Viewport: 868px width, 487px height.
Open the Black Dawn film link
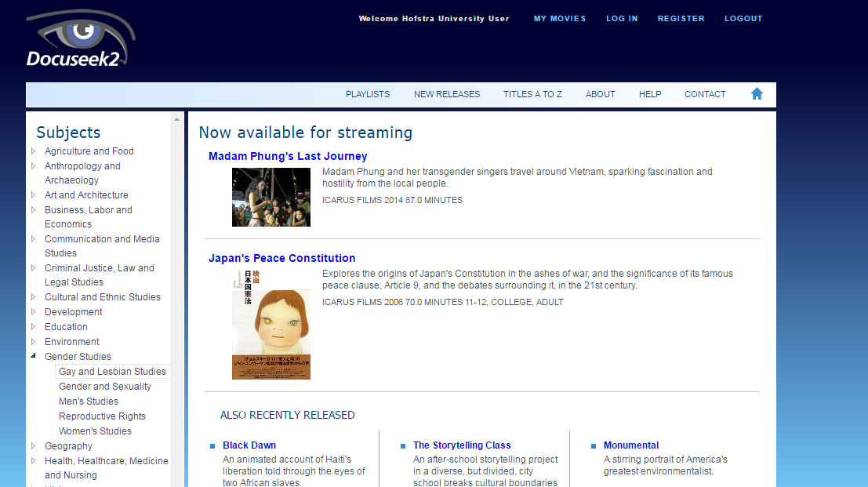tap(249, 445)
